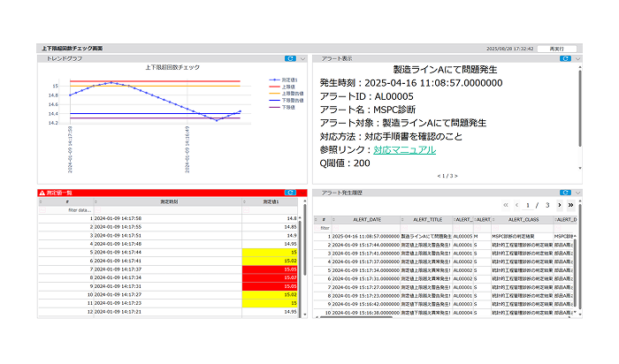Collapse the アラート表示 panel chevron
The width and height of the screenshot is (619, 364).
(577, 58)
